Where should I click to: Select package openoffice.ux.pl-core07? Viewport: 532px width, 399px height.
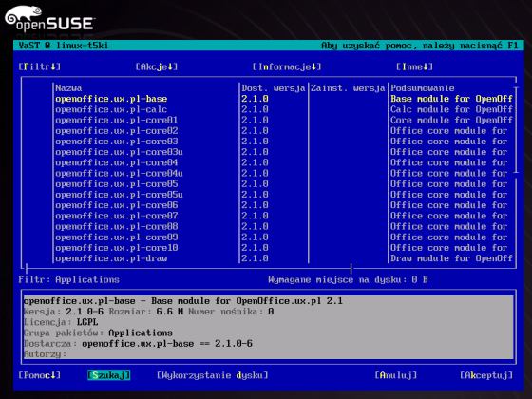(x=116, y=216)
